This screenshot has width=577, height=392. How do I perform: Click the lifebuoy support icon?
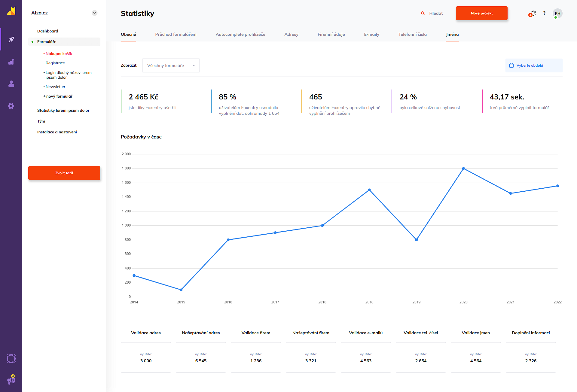click(11, 359)
